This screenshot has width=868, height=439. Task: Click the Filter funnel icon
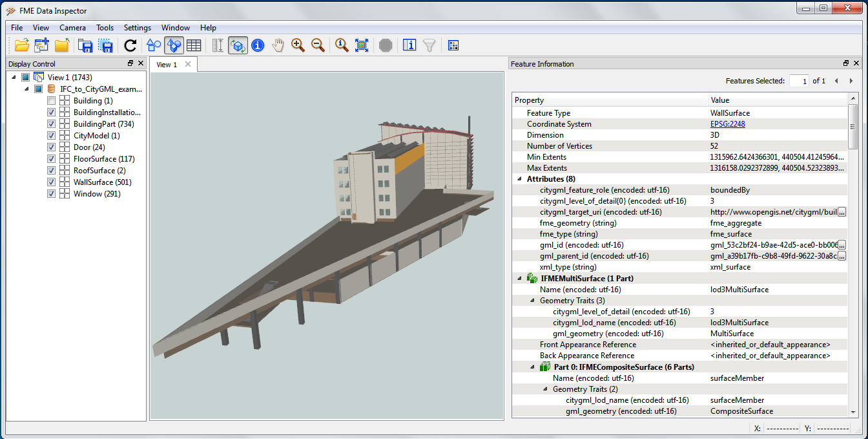[x=429, y=45]
